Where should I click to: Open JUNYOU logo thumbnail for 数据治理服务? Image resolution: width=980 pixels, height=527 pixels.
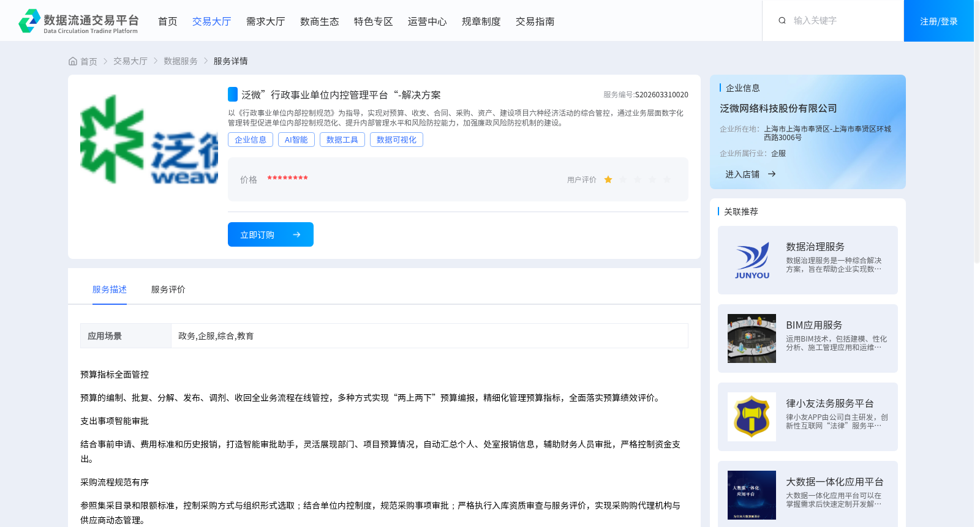(752, 260)
